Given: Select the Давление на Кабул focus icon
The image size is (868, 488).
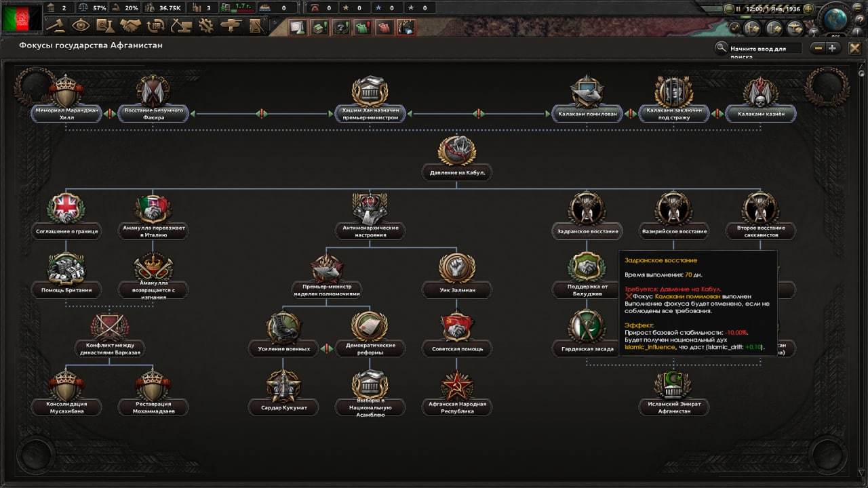Looking at the screenshot, I should (456, 151).
